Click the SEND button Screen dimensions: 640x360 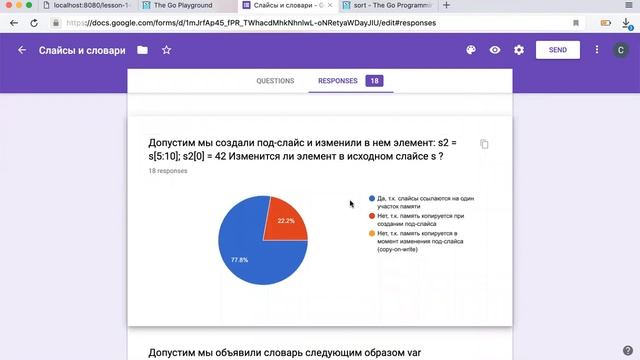pos(558,50)
